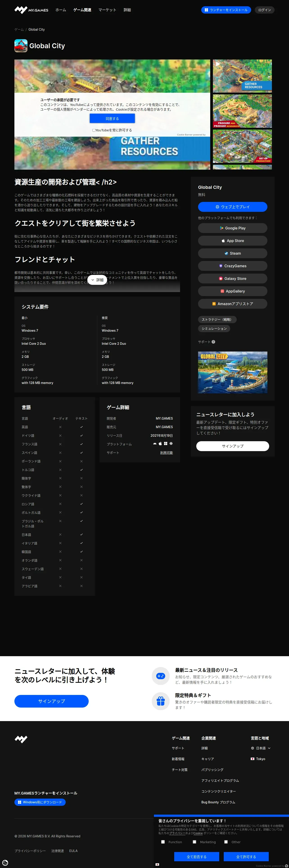Click the 同意する consent button

112,119
